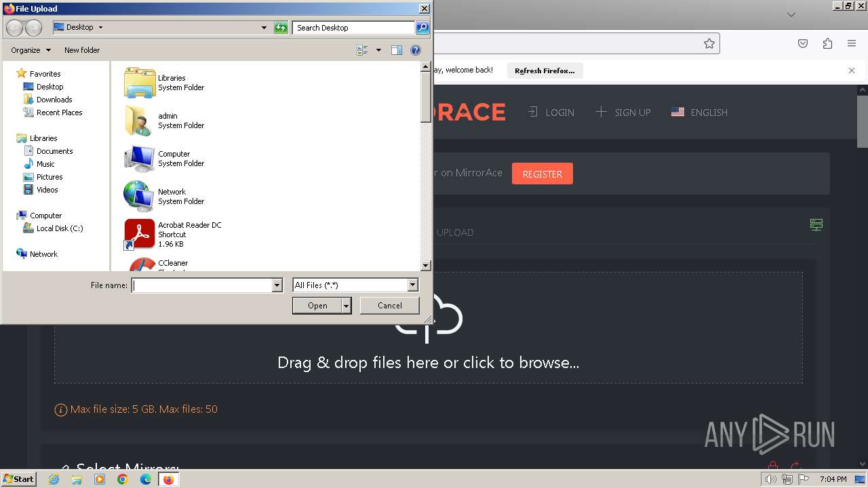Open the Start menu
The image size is (868, 488).
tap(19, 479)
